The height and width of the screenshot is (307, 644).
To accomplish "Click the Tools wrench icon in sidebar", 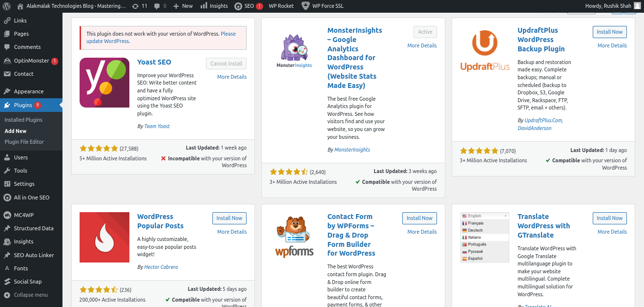I will [7, 171].
